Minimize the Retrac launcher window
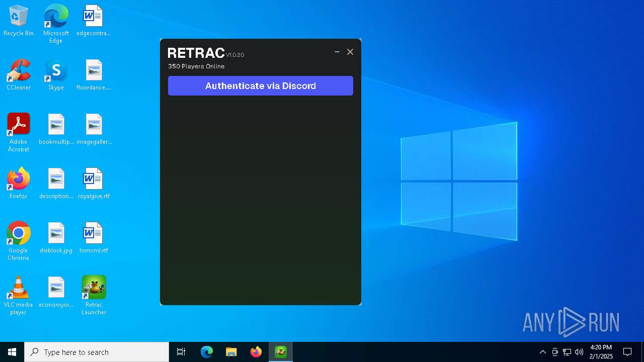The image size is (644, 362). click(x=337, y=52)
